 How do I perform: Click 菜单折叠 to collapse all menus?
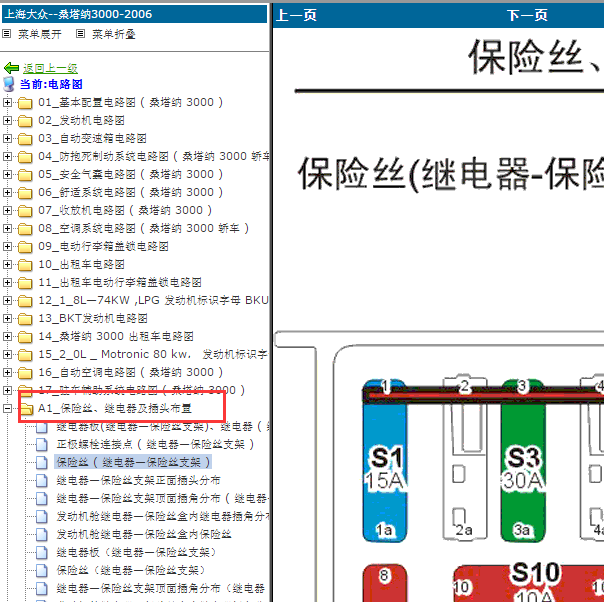(114, 34)
